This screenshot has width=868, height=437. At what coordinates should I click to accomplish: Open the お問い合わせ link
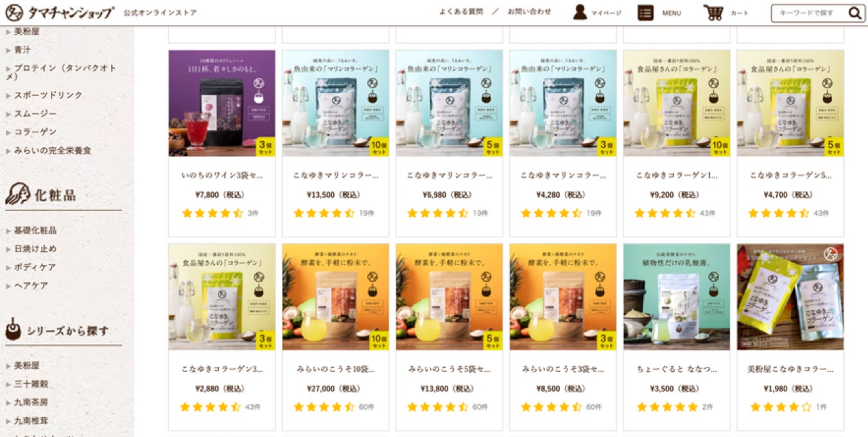(529, 12)
